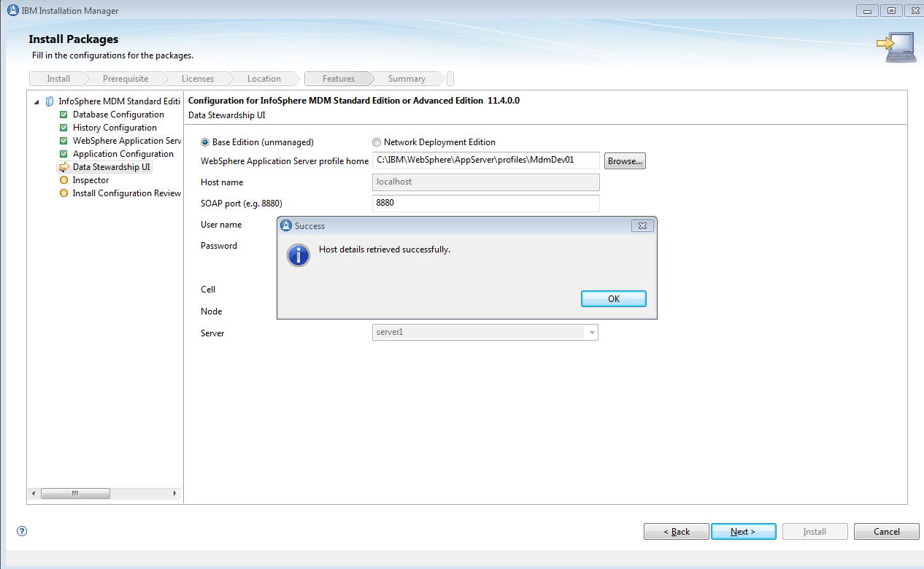Click green check icon beside WebSphere Application Server
Screen dimensions: 924x569
(63, 141)
